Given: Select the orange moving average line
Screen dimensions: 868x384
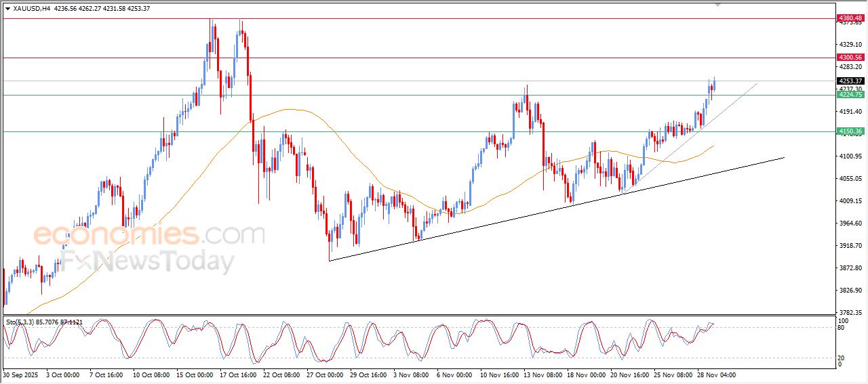Looking at the screenshot, I should [292, 110].
